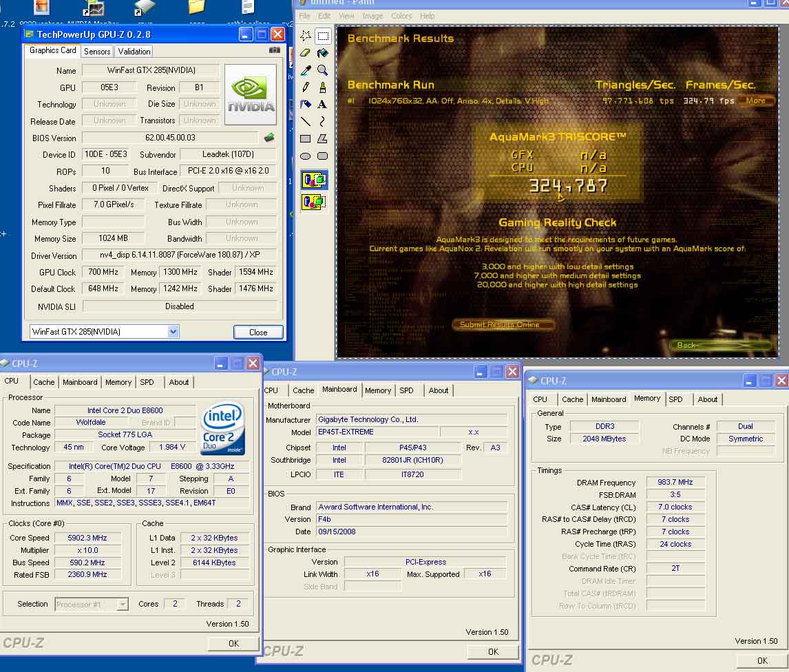Click the CAS# Latency value 7.0 clocks
The image size is (789, 672).
point(675,507)
